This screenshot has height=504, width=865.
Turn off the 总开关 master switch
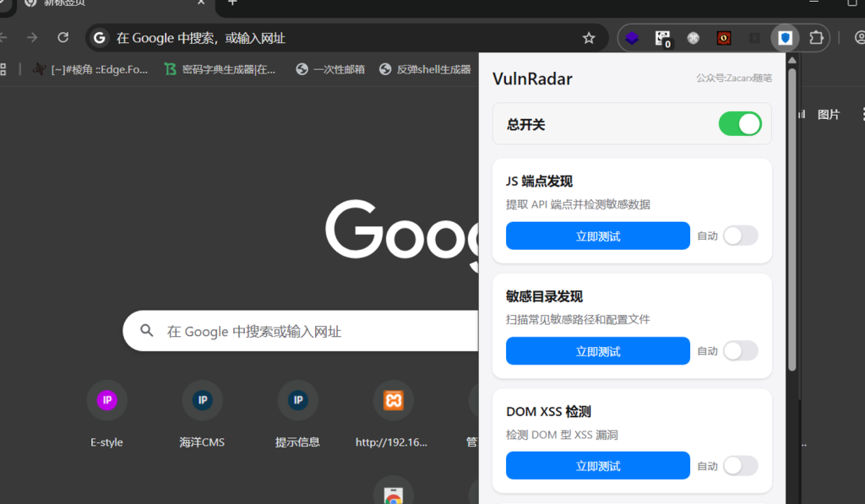tap(740, 123)
